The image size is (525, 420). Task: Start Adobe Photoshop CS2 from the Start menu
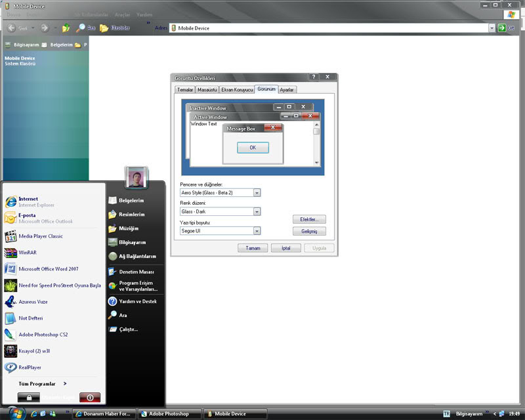(43, 335)
